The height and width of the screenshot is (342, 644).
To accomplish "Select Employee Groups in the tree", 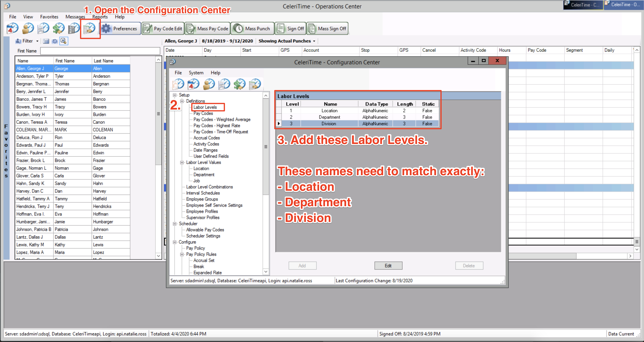I will pos(202,199).
